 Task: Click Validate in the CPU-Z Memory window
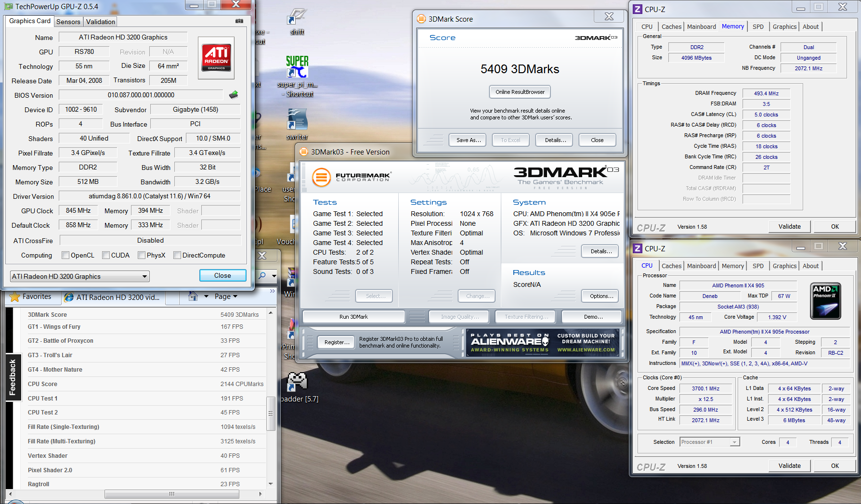pyautogui.click(x=789, y=226)
